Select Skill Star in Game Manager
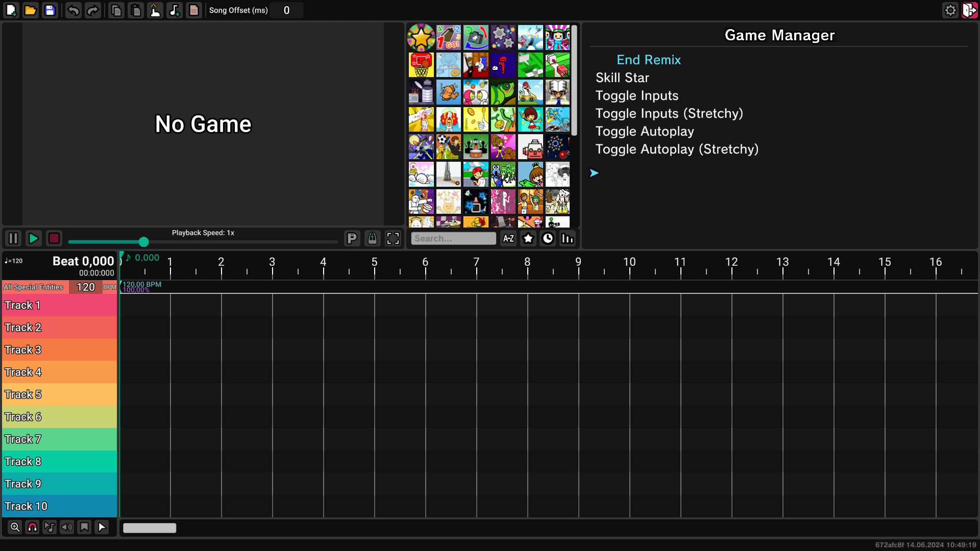This screenshot has width=980, height=551. (x=622, y=78)
